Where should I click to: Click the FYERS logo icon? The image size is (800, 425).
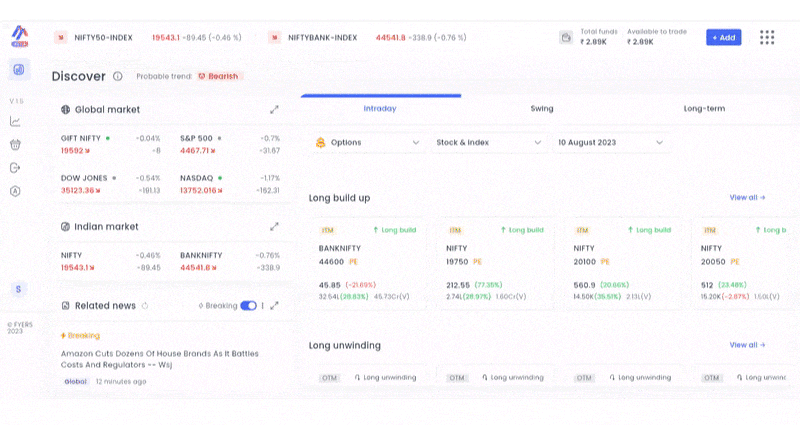click(x=20, y=36)
